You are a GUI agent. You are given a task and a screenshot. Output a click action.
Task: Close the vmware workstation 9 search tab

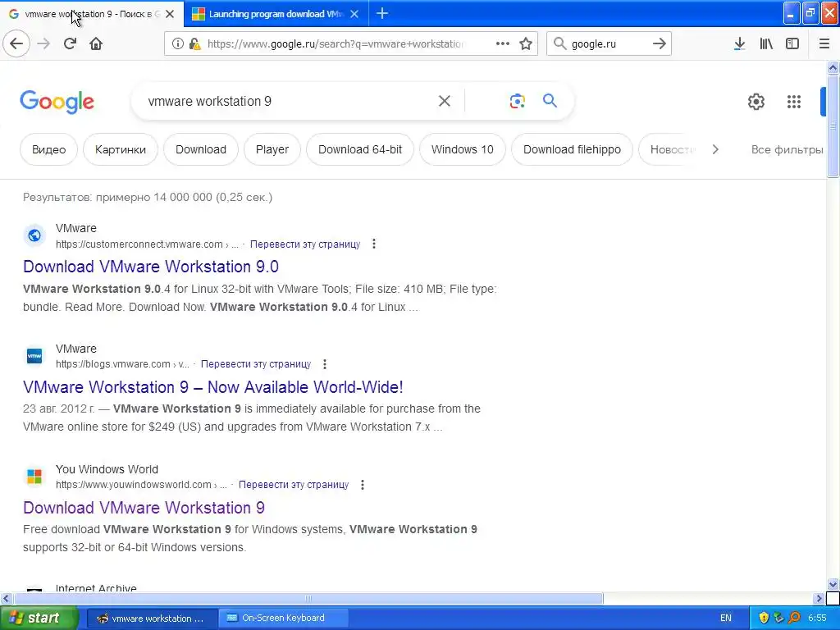[x=170, y=14]
